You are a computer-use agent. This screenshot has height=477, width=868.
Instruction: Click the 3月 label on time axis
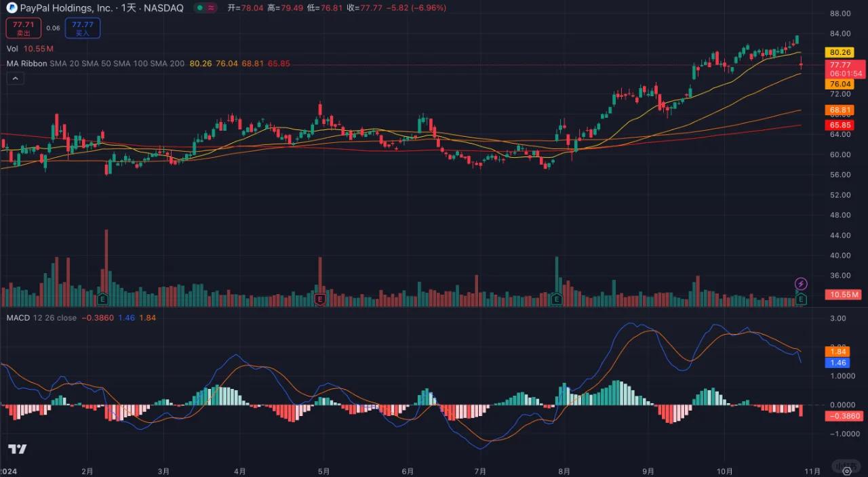click(x=163, y=470)
